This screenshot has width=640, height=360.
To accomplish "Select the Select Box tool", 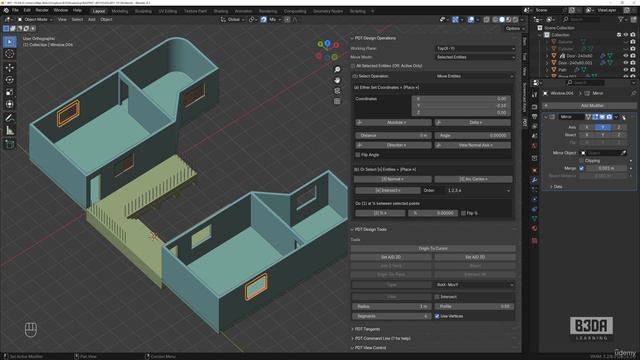I will [x=10, y=42].
